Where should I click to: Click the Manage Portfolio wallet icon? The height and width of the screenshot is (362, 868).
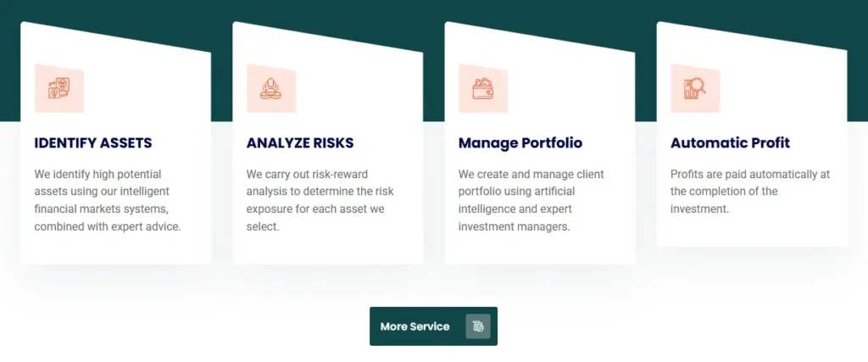(x=482, y=88)
